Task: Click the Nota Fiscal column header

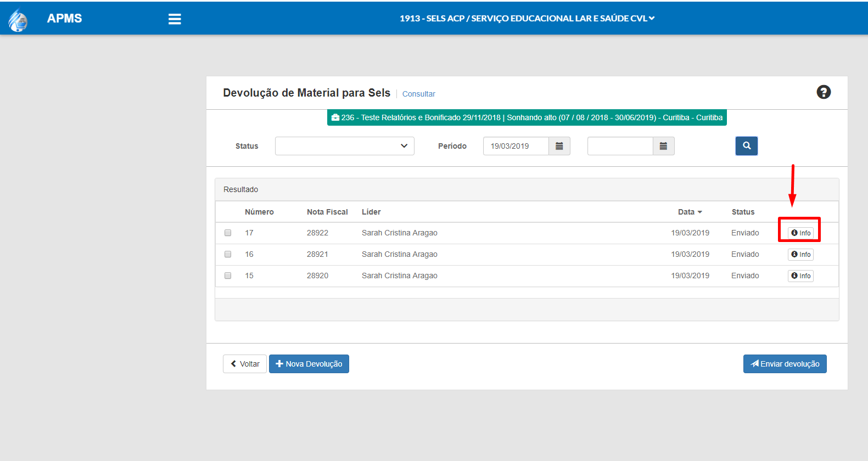Action: pos(327,212)
